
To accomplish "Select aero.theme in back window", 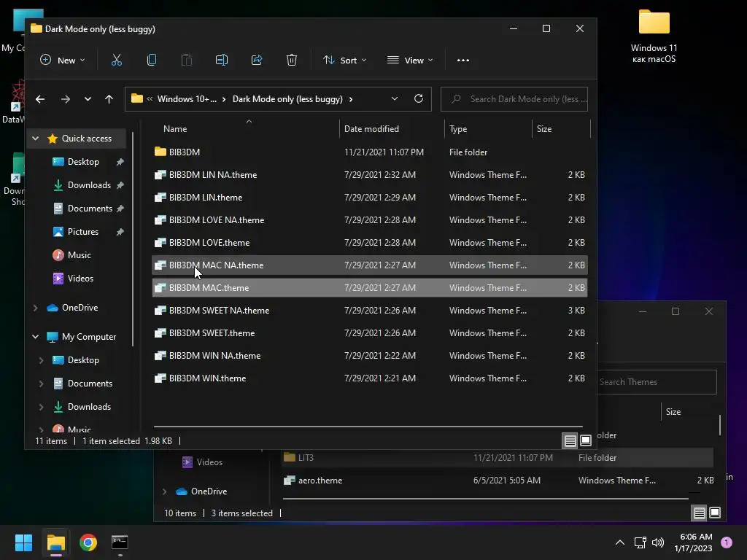I will 498,481.
